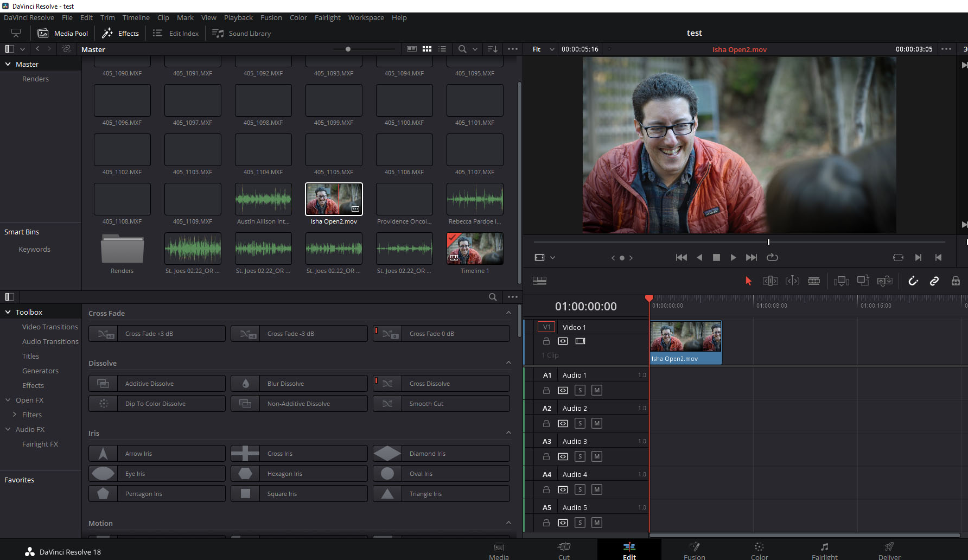Click the Overwrite Clip icon
The width and height of the screenshot is (968, 560).
(x=863, y=281)
